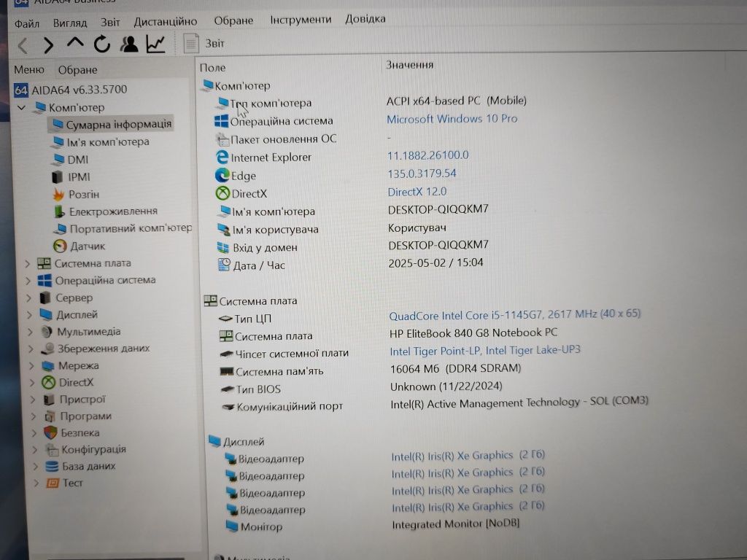The height and width of the screenshot is (560, 747).
Task: Click the Windows logo beside Операційна система field
Action: 221,121
